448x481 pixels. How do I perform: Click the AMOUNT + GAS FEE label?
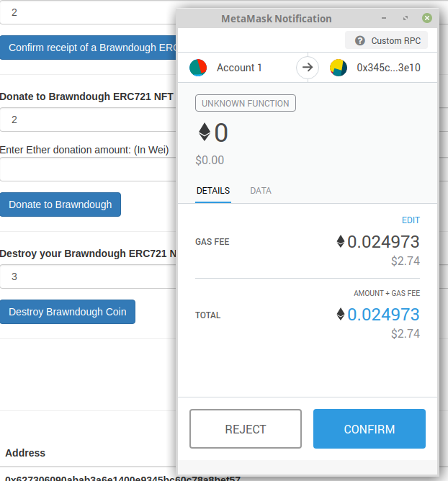(387, 293)
